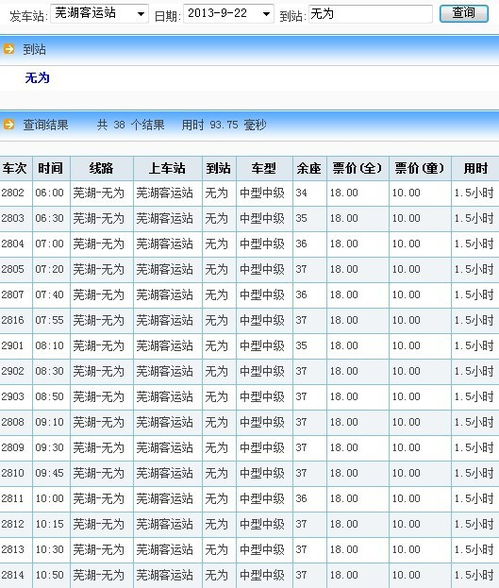
Task: Select train number 2901
Action: 13,346
